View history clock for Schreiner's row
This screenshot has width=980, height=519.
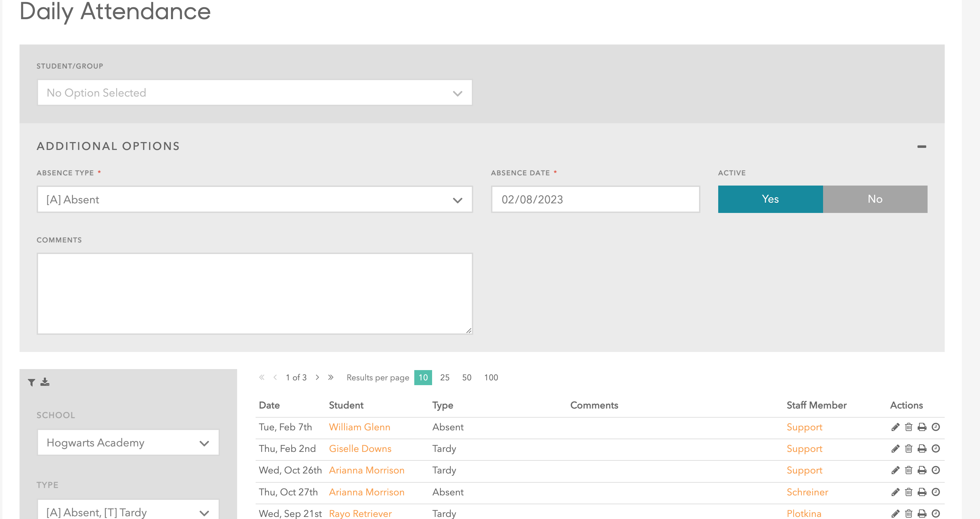(935, 492)
